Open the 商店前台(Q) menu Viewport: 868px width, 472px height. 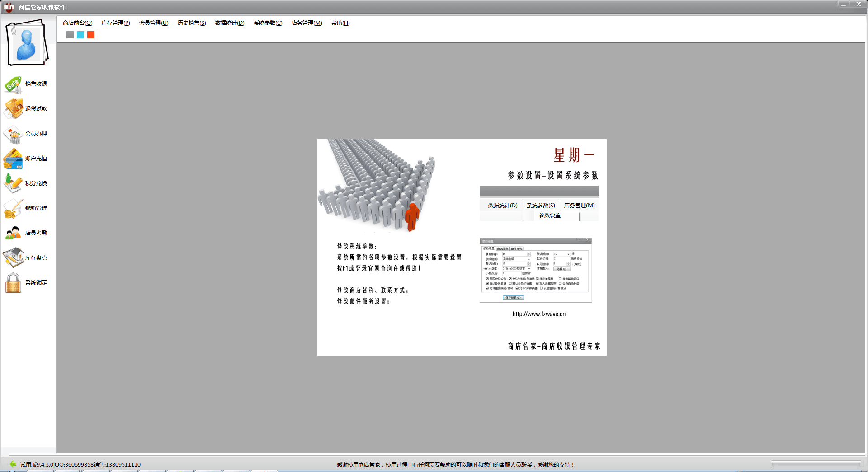click(x=77, y=23)
